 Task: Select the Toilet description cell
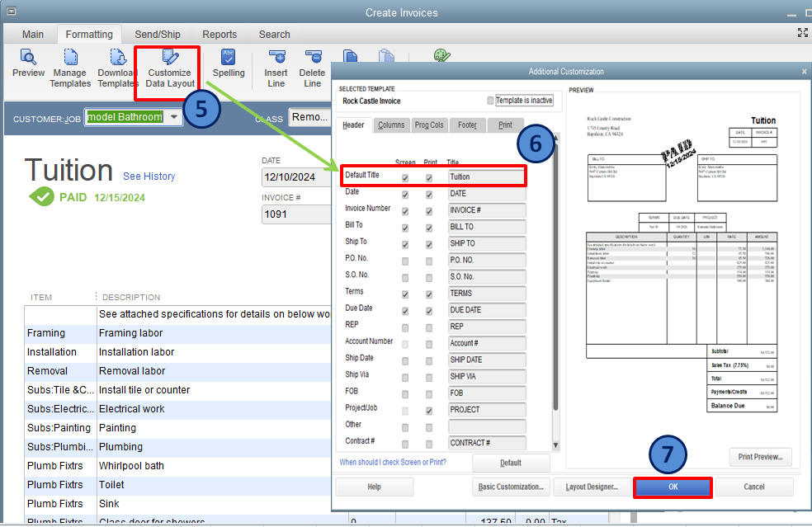[x=215, y=485]
